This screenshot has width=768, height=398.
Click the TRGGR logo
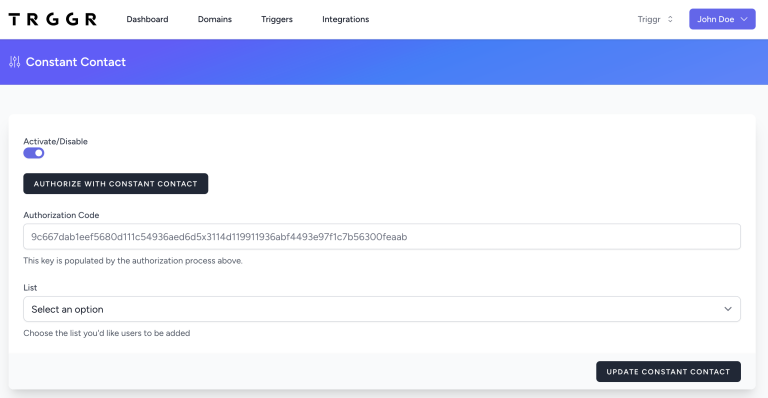[x=52, y=19]
